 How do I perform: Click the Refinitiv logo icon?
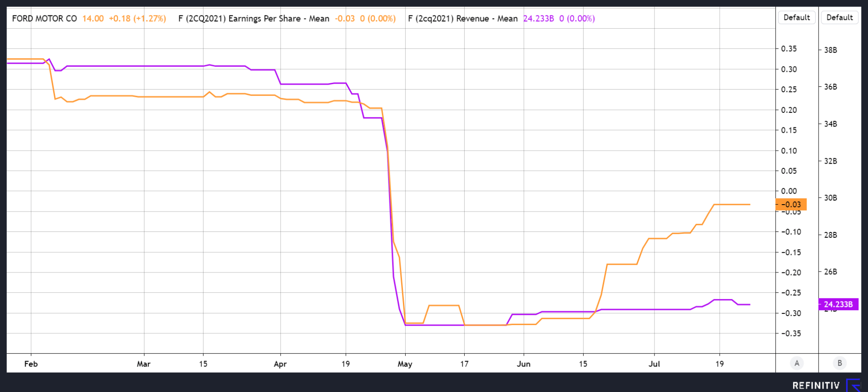point(853,385)
